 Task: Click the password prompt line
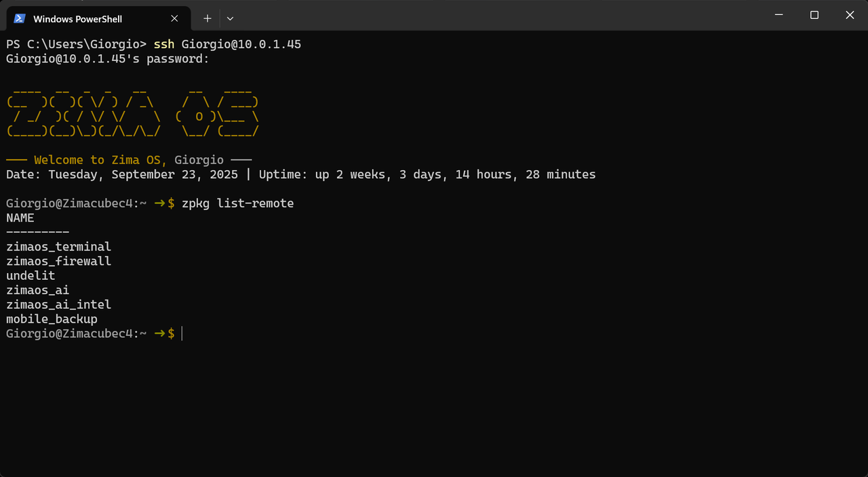coord(108,59)
